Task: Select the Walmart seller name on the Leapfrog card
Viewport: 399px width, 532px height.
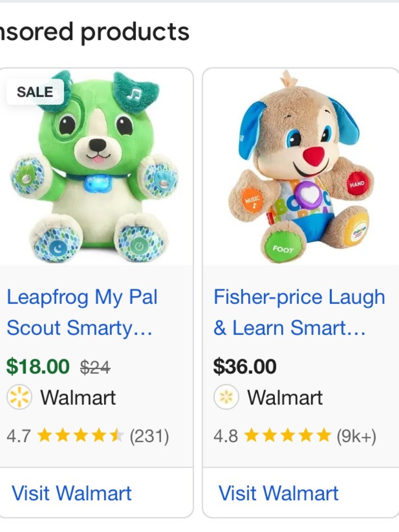Action: 78,398
